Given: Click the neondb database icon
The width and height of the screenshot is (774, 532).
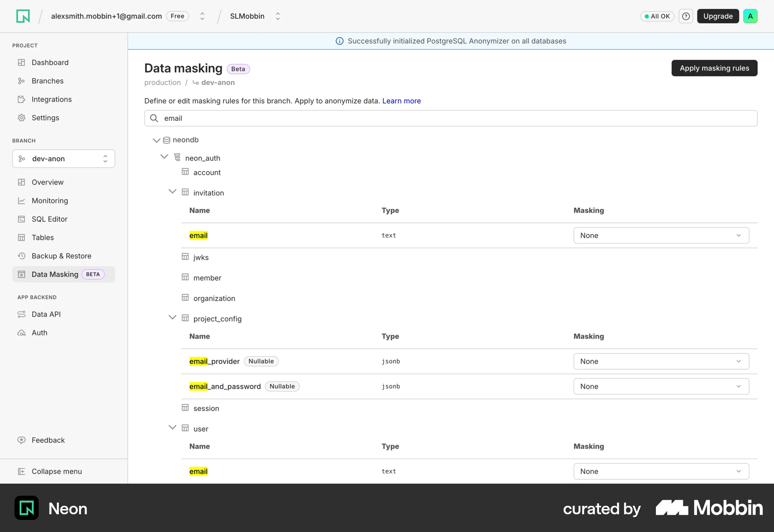Looking at the screenshot, I should tap(166, 140).
